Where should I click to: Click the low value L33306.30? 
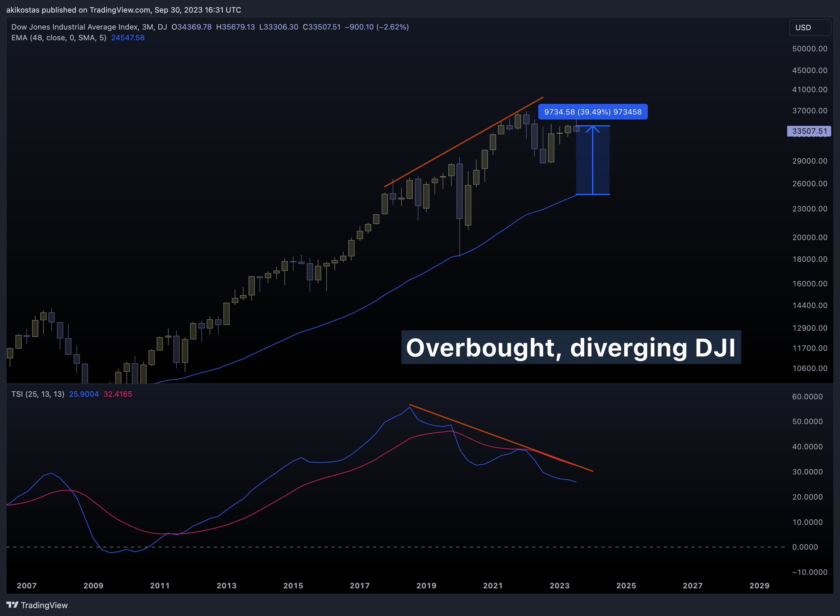click(x=279, y=27)
